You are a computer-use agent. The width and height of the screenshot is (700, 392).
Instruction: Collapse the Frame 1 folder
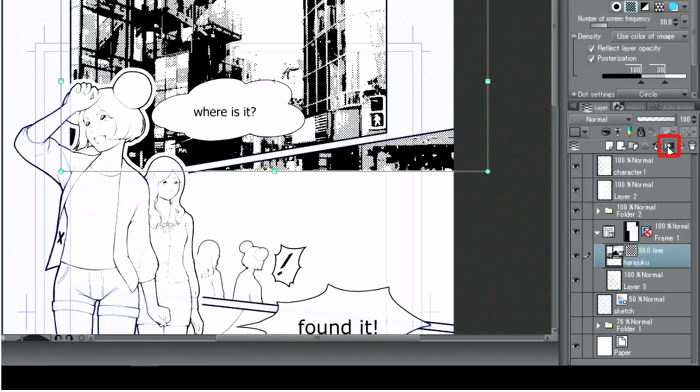tap(597, 232)
